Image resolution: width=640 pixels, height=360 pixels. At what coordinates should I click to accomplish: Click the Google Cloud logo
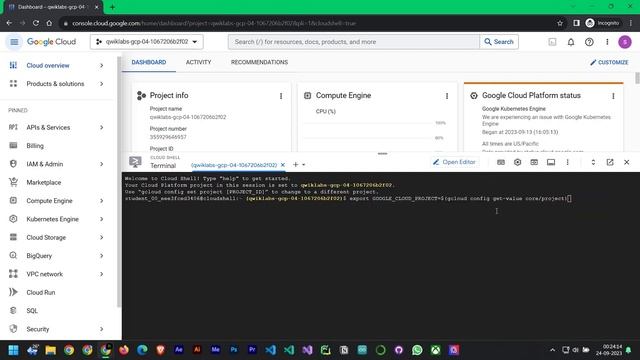51,42
